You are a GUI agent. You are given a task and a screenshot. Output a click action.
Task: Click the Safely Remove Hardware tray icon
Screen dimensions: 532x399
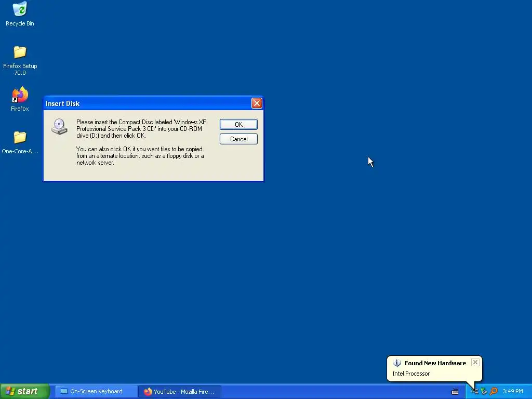coord(484,392)
